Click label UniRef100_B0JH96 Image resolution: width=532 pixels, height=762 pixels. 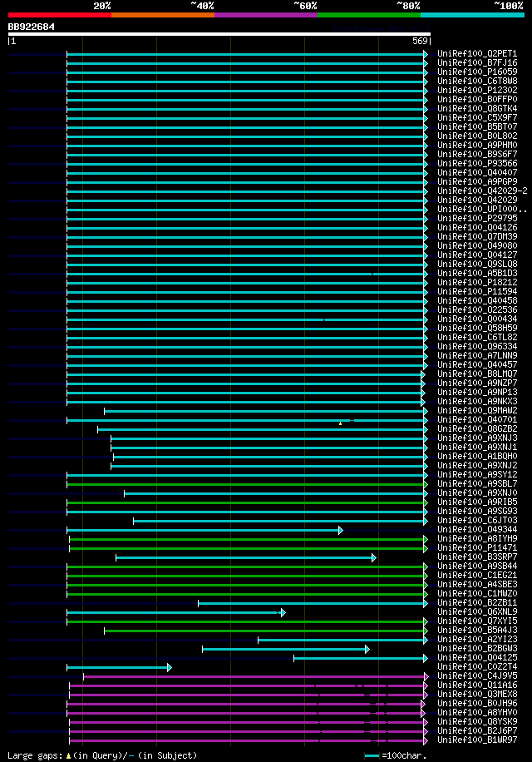tap(477, 704)
